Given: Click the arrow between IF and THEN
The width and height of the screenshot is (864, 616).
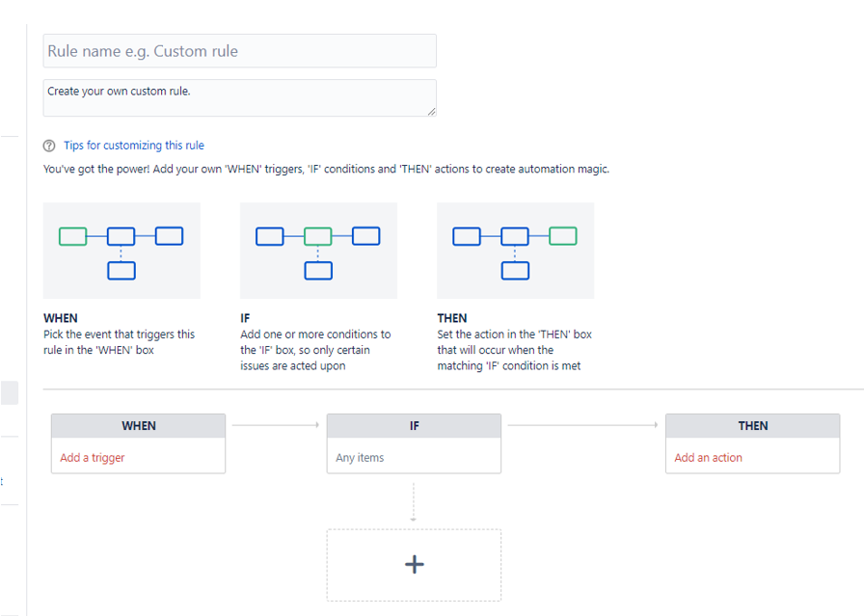Looking at the screenshot, I should coord(582,424).
